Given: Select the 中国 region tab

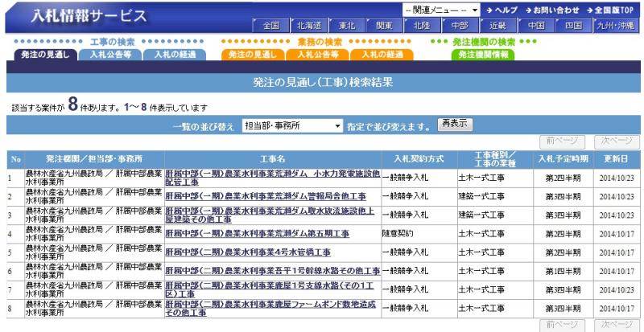Looking at the screenshot, I should 536,26.
